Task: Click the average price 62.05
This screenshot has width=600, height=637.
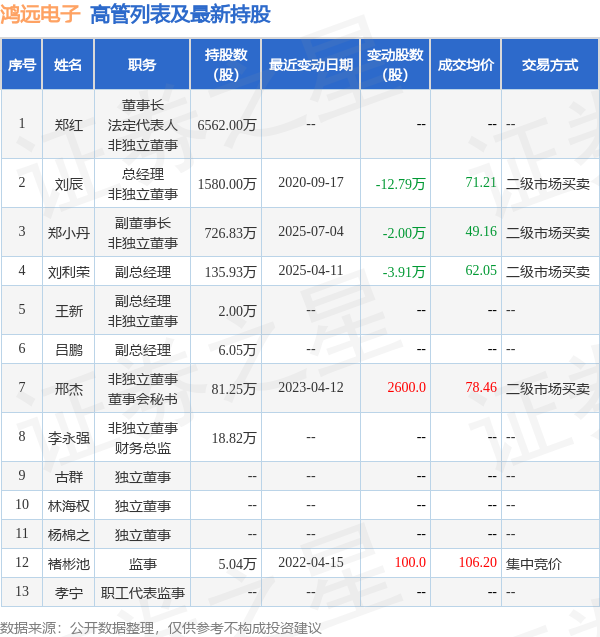Action: click(481, 270)
